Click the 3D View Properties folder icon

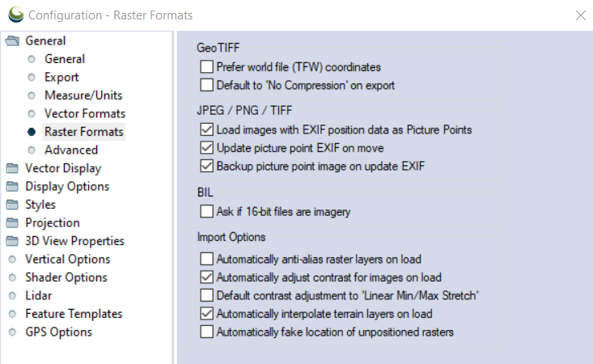pyautogui.click(x=12, y=241)
